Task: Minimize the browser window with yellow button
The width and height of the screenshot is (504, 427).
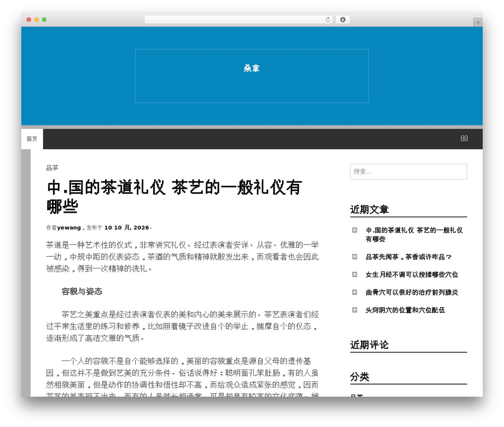Action: click(36, 20)
